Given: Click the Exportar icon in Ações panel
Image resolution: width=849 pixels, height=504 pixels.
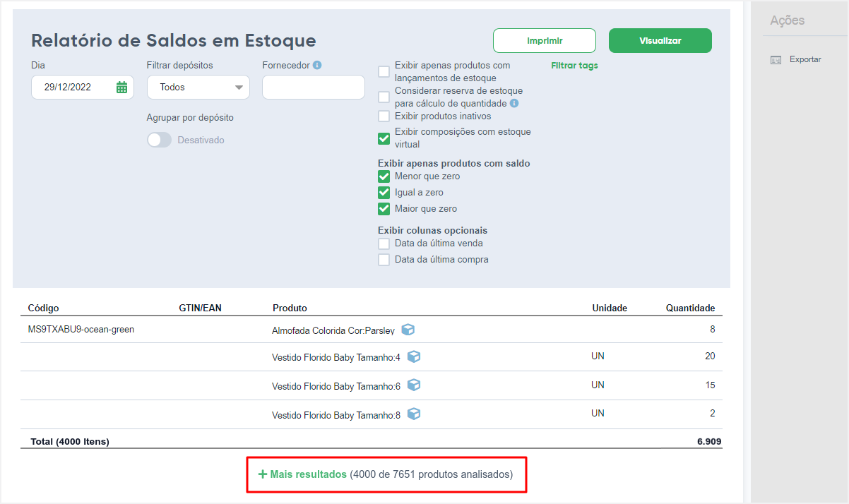Looking at the screenshot, I should [776, 60].
